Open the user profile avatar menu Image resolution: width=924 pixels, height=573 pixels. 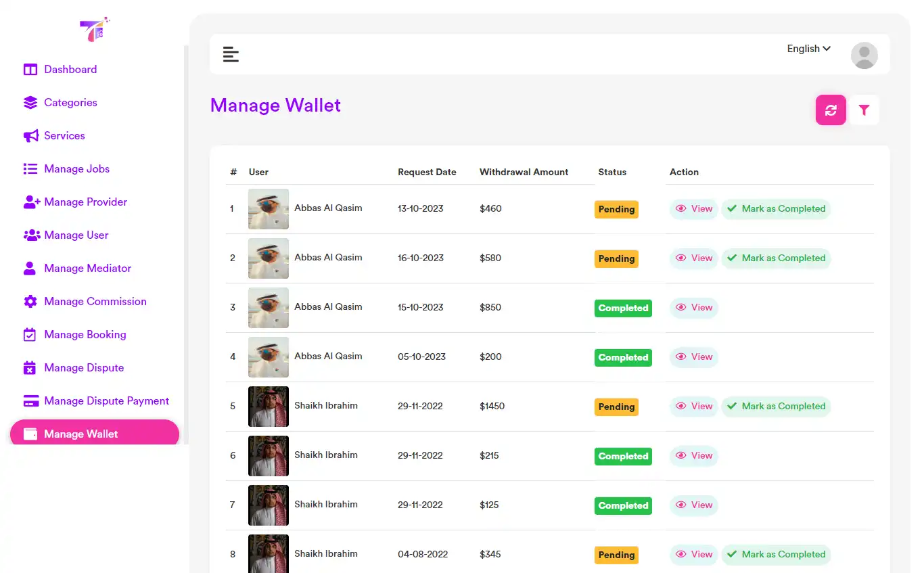click(x=864, y=55)
